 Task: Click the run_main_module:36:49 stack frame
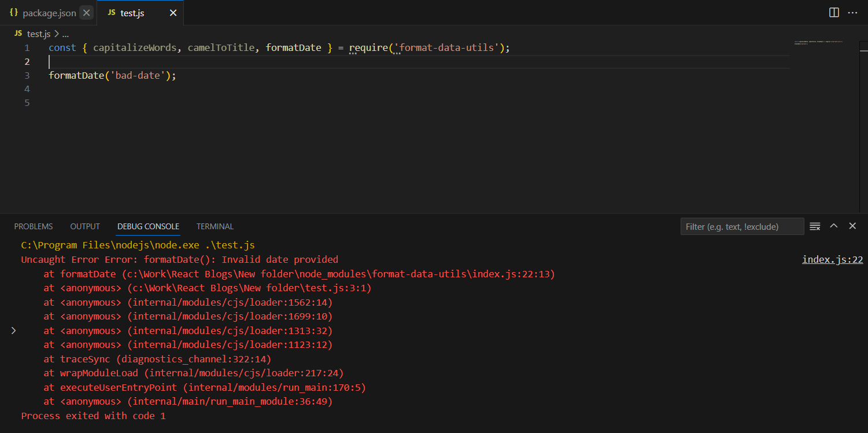[188, 402]
